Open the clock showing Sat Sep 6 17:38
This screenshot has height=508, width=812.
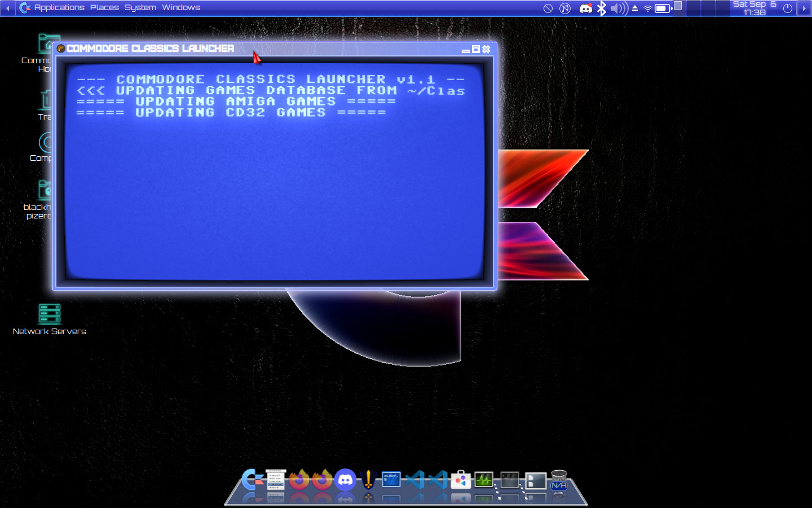(754, 8)
